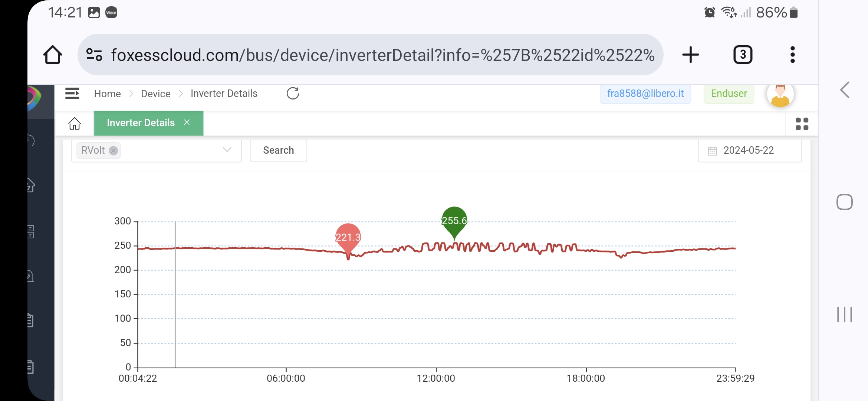
Task: Close the Inverter Details tab
Action: pyautogui.click(x=187, y=123)
